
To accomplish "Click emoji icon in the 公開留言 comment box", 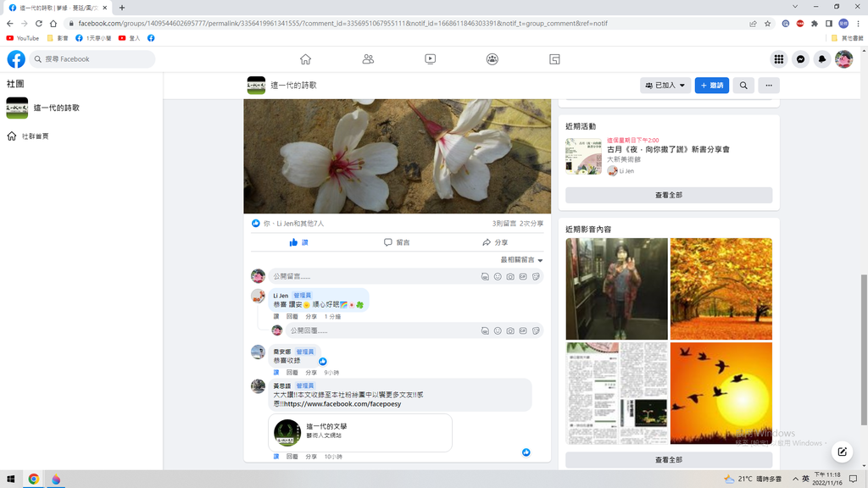I will pyautogui.click(x=498, y=276).
